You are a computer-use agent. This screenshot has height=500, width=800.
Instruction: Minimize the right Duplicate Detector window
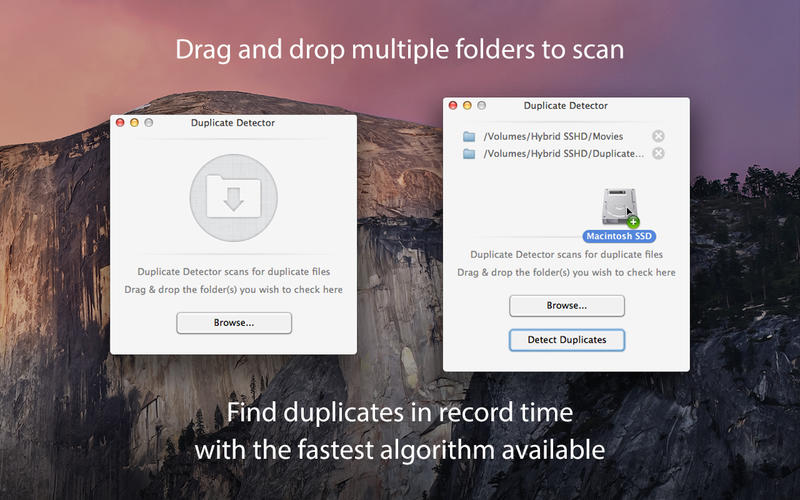pyautogui.click(x=467, y=105)
